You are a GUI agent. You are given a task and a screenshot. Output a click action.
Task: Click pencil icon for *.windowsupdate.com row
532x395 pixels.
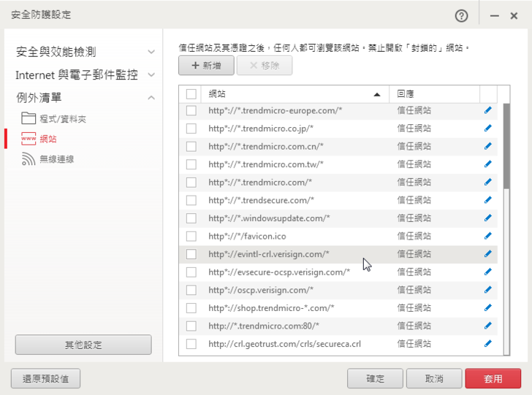tap(488, 218)
